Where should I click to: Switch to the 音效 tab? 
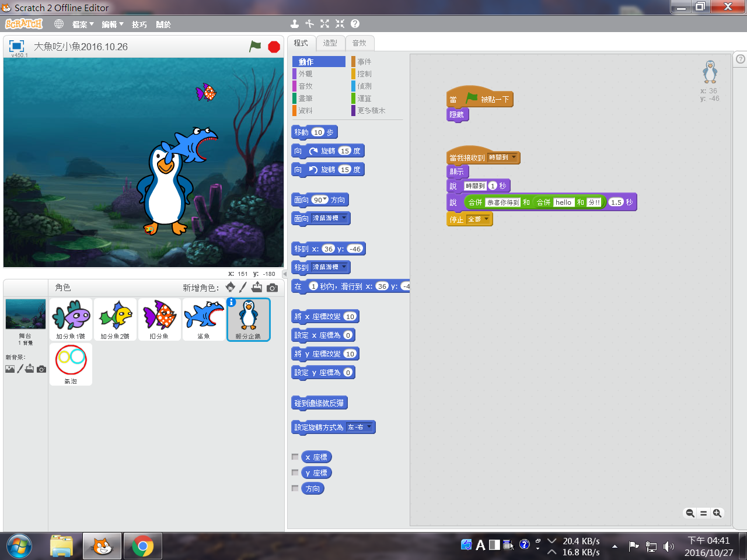[x=359, y=43]
